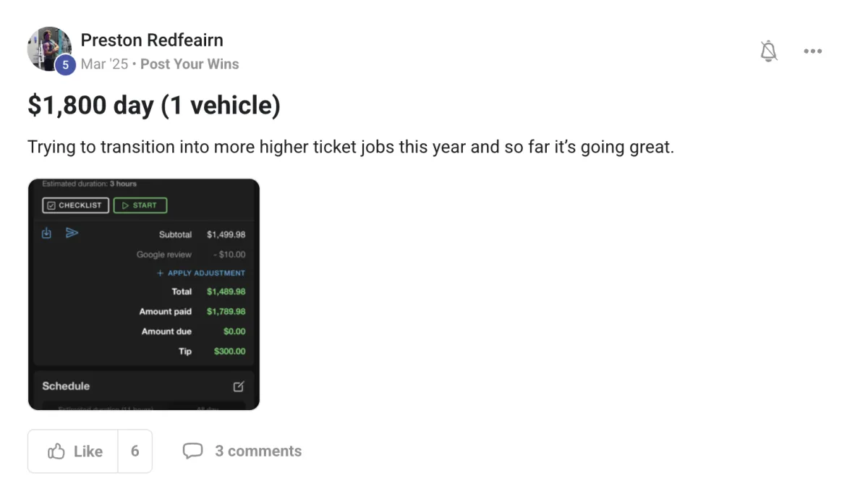Open the 3 comments link
The width and height of the screenshot is (868, 489).
coord(258,451)
